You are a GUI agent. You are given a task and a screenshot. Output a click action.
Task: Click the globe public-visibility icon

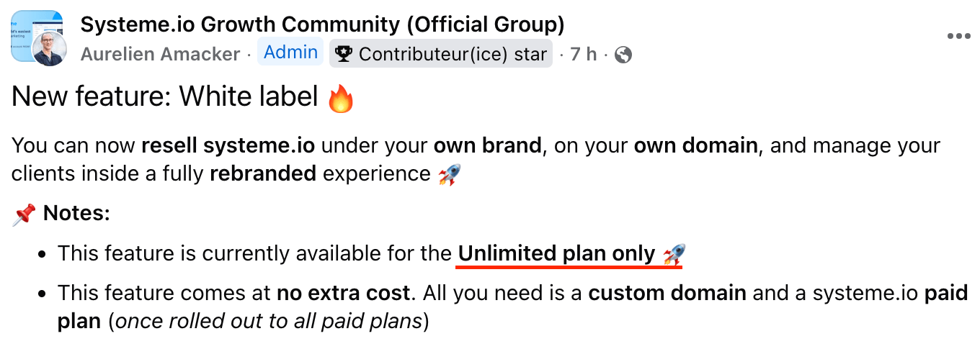click(x=623, y=55)
